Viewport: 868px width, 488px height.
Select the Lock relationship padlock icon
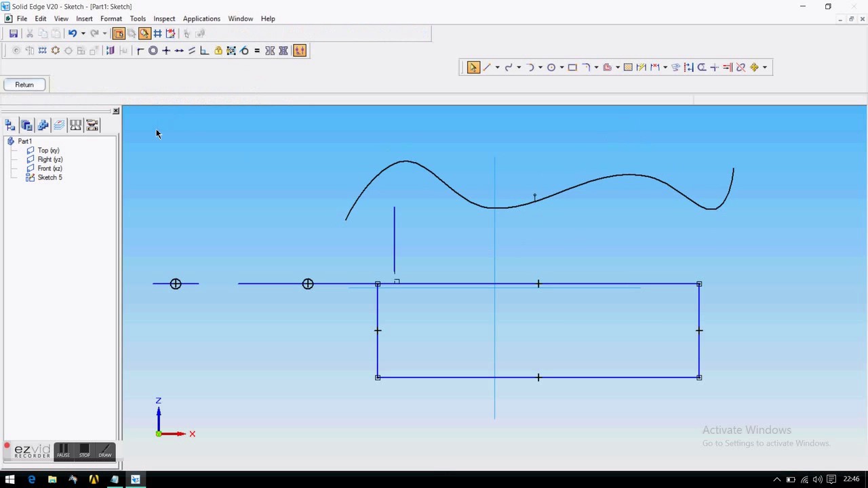[218, 51]
